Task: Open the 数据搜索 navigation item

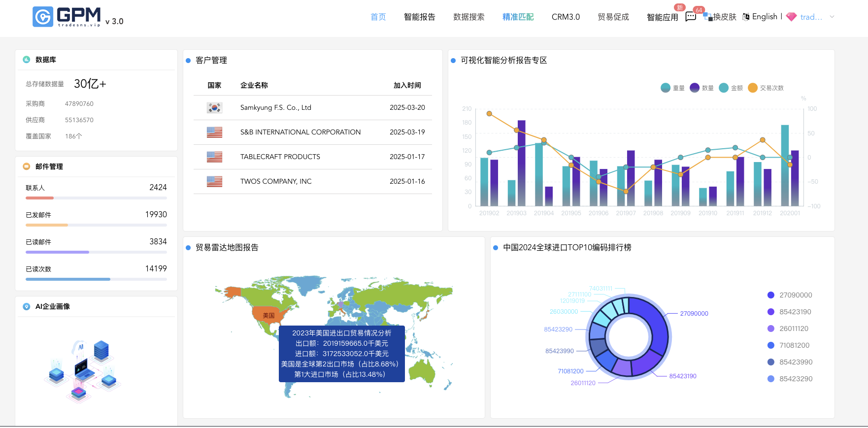Action: coord(468,17)
